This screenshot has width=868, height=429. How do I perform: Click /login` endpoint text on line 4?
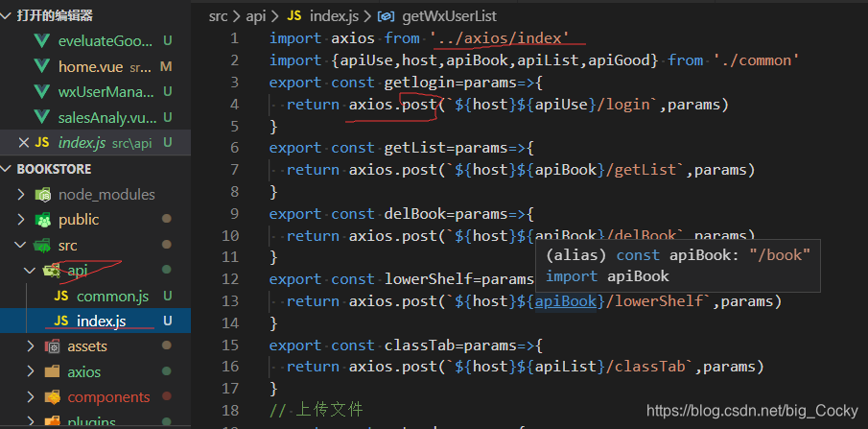click(627, 105)
